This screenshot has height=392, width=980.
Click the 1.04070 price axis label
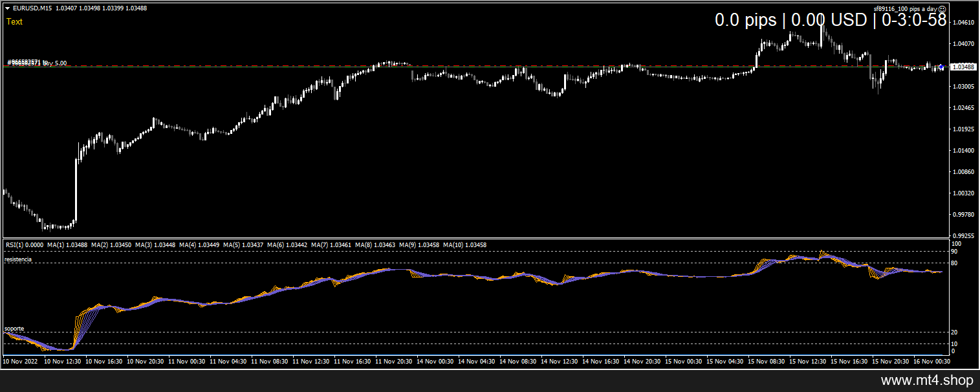tap(964, 44)
